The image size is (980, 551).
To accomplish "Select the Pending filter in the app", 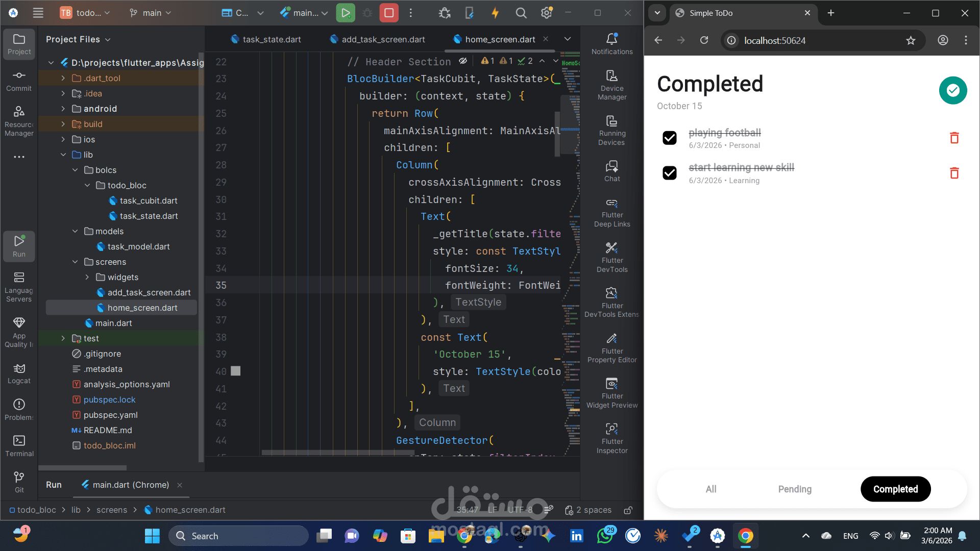I will click(x=794, y=489).
